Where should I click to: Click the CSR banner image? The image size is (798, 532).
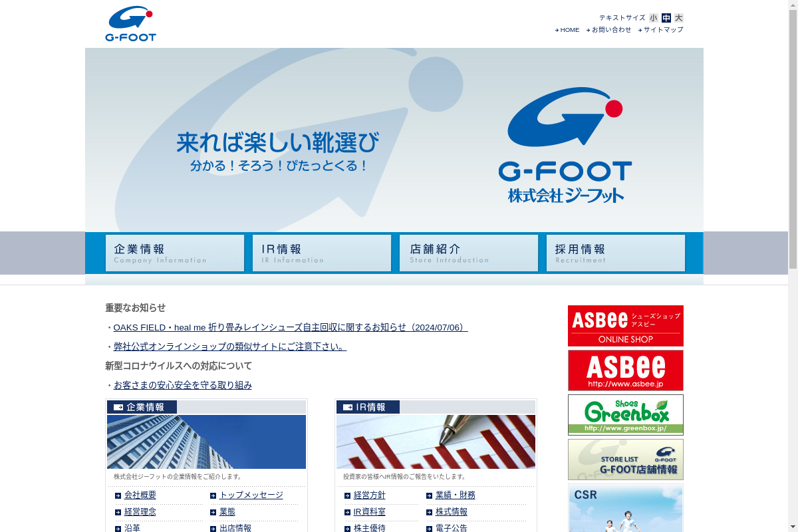coord(626,508)
